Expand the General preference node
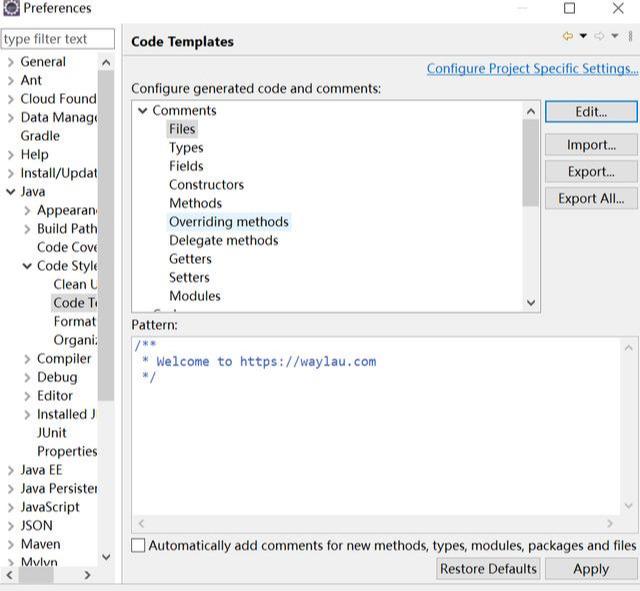This screenshot has height=591, width=640. pos(11,62)
